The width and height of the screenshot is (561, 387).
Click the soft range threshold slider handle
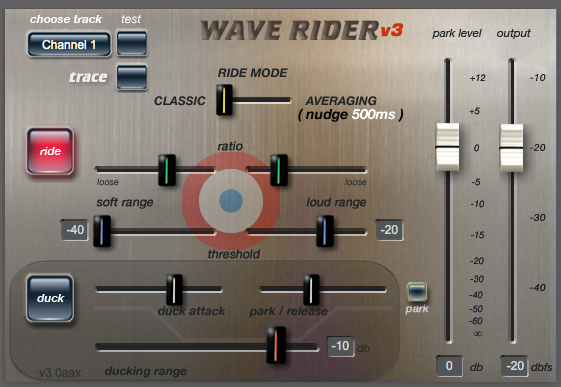pos(102,231)
